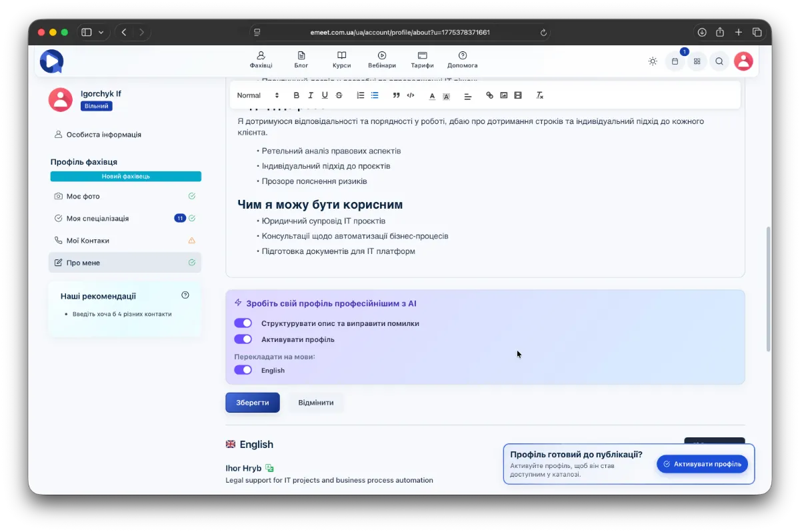Screen dimensions: 800x532
Task: Open the Safari sidebar chevron dropdown
Action: (x=101, y=32)
